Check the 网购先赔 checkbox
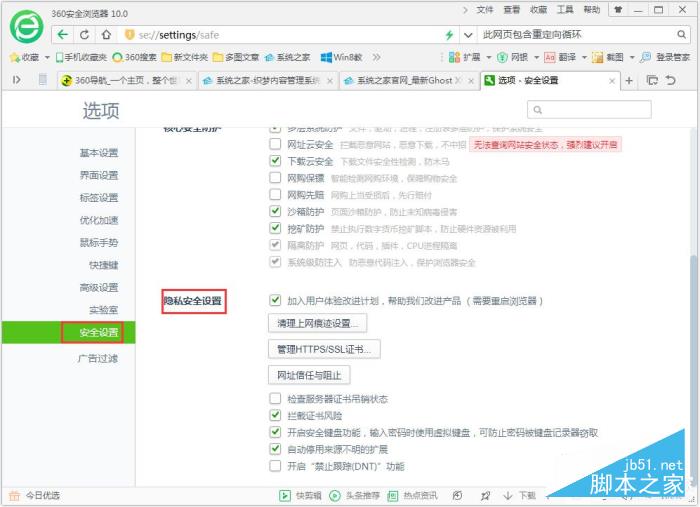This screenshot has height=507, width=700. 275,195
